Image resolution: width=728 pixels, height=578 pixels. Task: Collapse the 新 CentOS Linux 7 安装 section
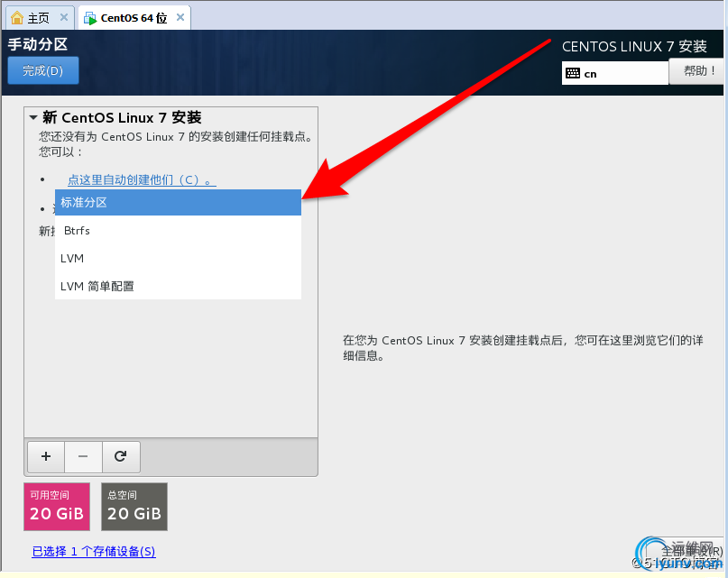click(33, 117)
